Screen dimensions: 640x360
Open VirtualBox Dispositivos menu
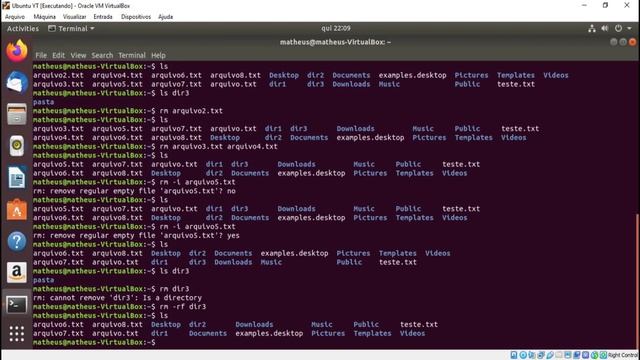[136, 17]
